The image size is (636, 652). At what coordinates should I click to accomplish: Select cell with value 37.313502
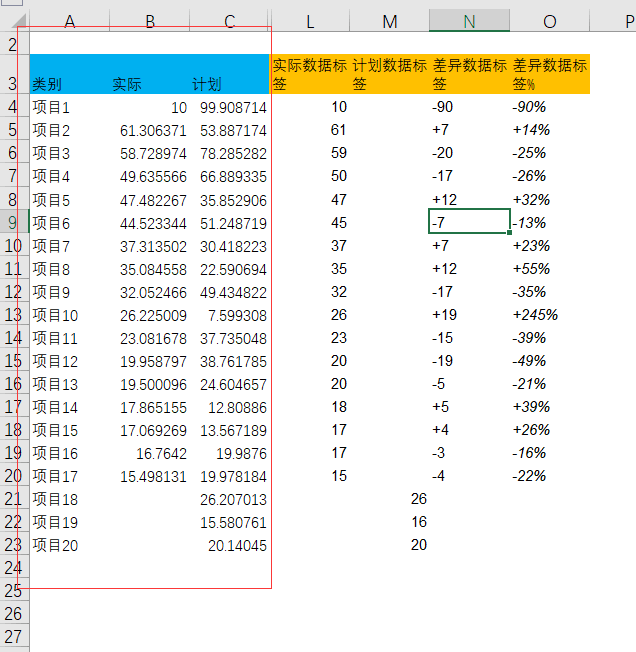point(150,246)
